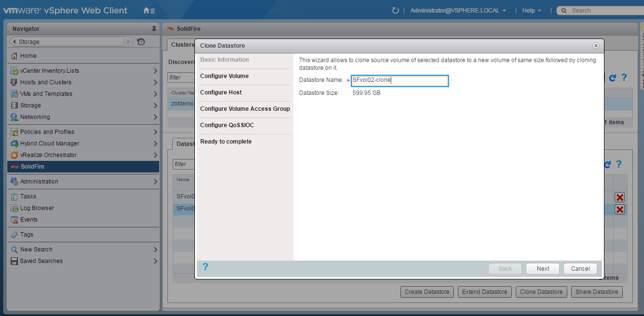Click Next in the clone wizard
Viewport: 644px width, 316px height.
point(543,269)
